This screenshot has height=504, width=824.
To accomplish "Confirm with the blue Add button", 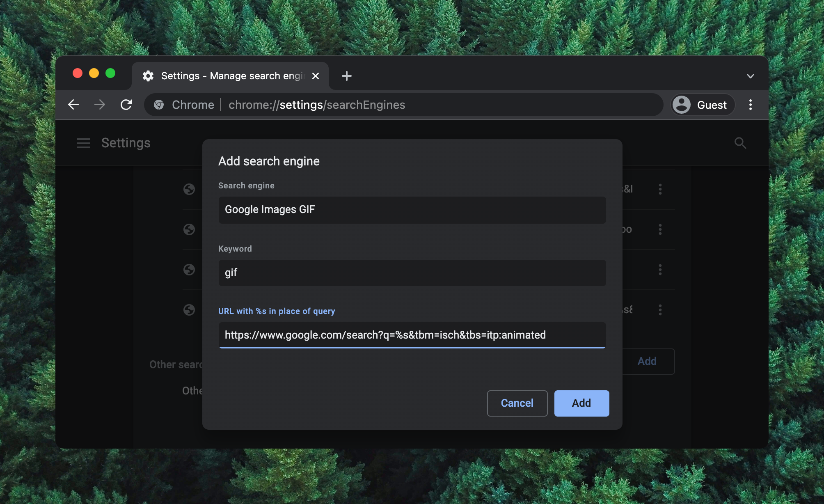I will (x=581, y=403).
